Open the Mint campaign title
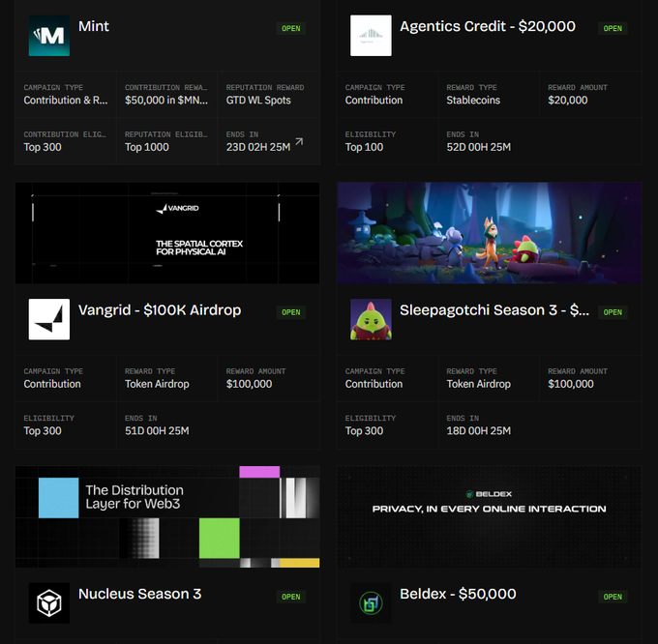Screen dimensions: 658x644 click(94, 26)
